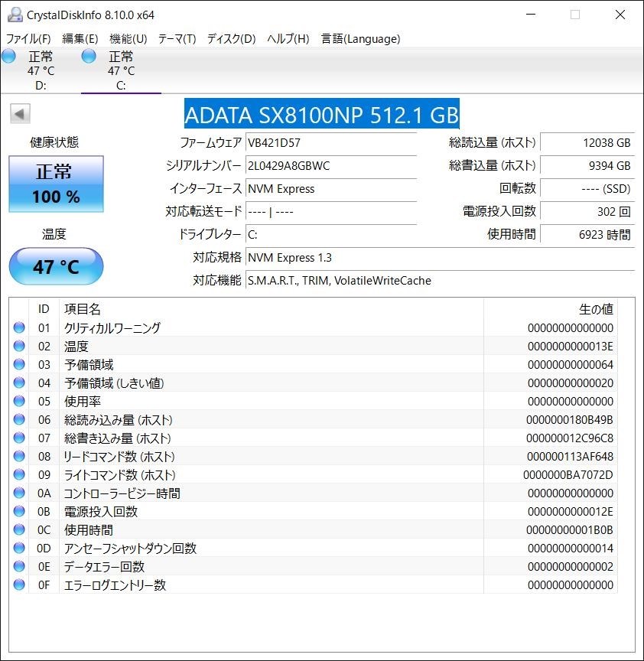The height and width of the screenshot is (661, 644).
Task: Open the テーマ(T) menu
Action: pos(177,39)
